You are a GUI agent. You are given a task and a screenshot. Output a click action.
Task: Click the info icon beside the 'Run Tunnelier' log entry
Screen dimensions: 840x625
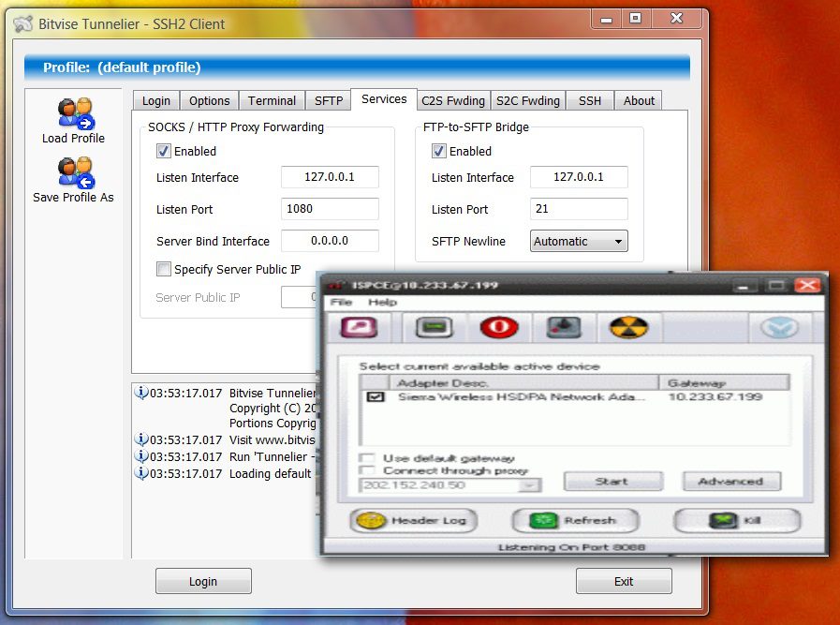pyautogui.click(x=140, y=455)
